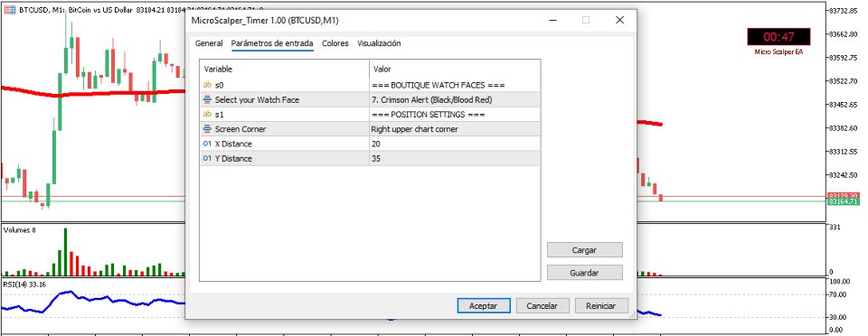Screen dimensions: 868x336
Task: Click the X Distance row label
Action: (233, 144)
